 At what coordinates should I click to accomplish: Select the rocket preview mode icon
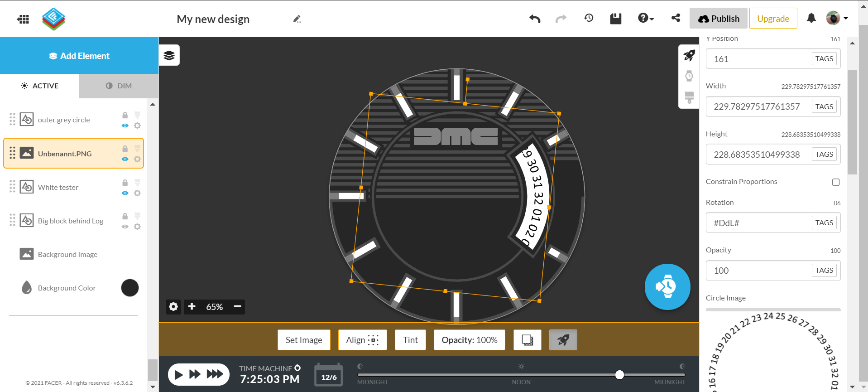coord(689,55)
